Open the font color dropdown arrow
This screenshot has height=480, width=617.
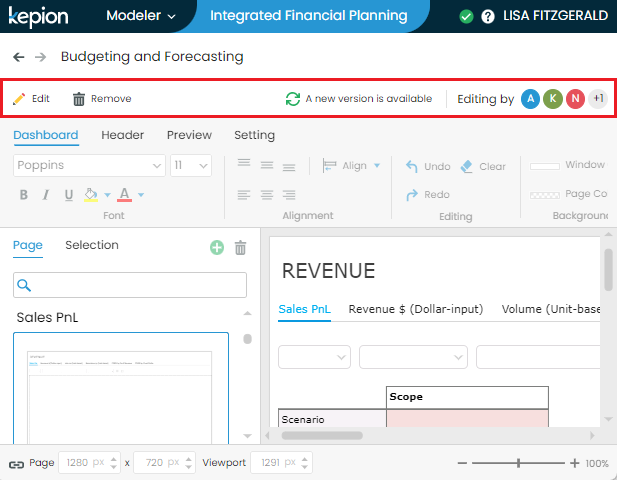point(141,195)
